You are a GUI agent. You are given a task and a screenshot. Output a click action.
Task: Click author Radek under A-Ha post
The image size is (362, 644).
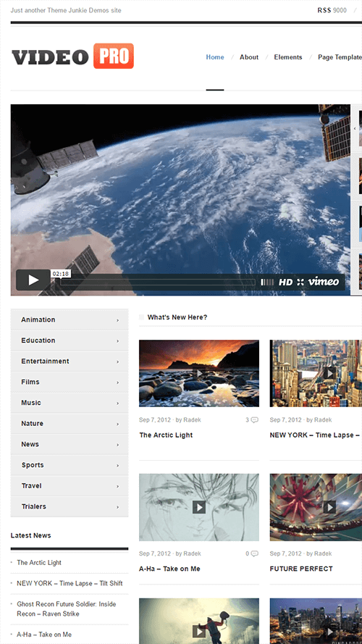pyautogui.click(x=192, y=553)
